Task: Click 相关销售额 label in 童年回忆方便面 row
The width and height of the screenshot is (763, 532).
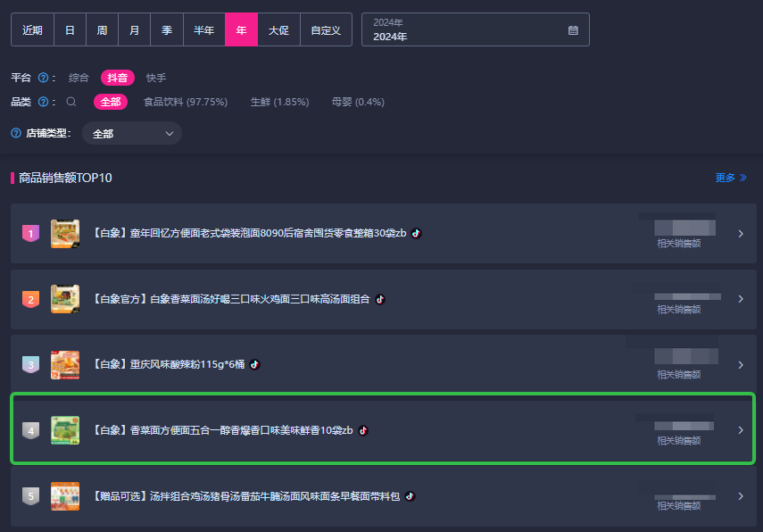Action: 679,244
